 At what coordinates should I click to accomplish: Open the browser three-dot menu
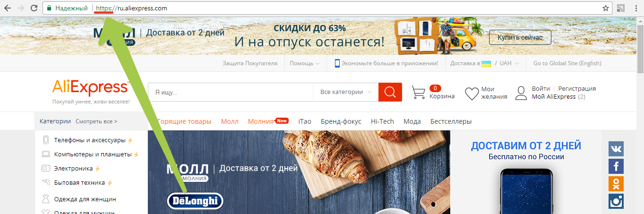click(x=635, y=8)
